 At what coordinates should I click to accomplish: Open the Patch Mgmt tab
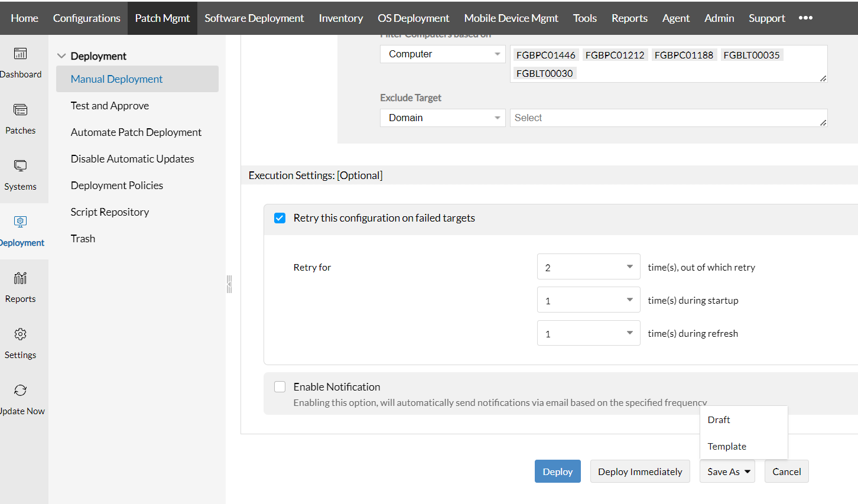(162, 18)
